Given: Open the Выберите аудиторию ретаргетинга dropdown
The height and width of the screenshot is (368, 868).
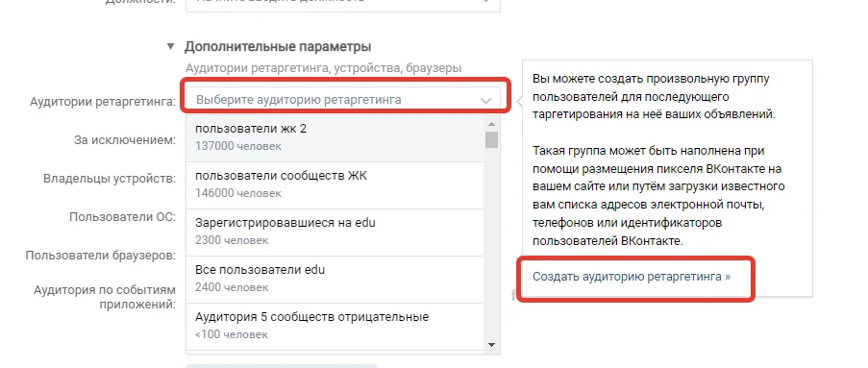Looking at the screenshot, I should [x=343, y=100].
